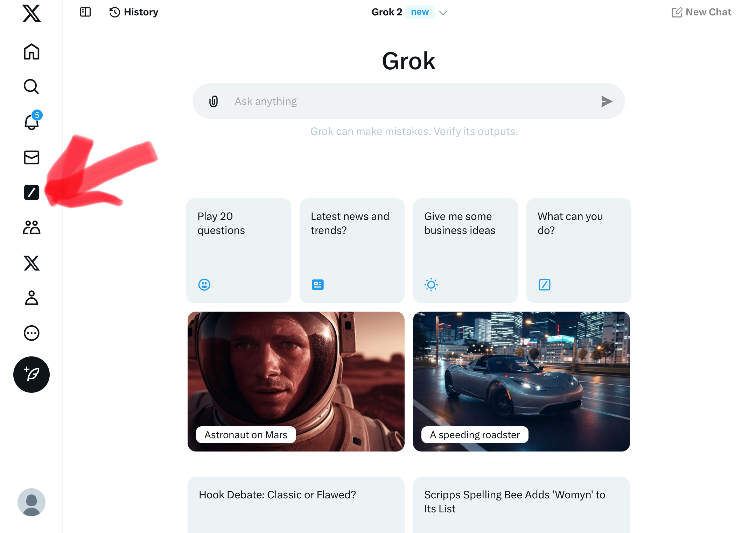Open the Explore search icon
Image resolution: width=756 pixels, height=533 pixels.
click(31, 86)
